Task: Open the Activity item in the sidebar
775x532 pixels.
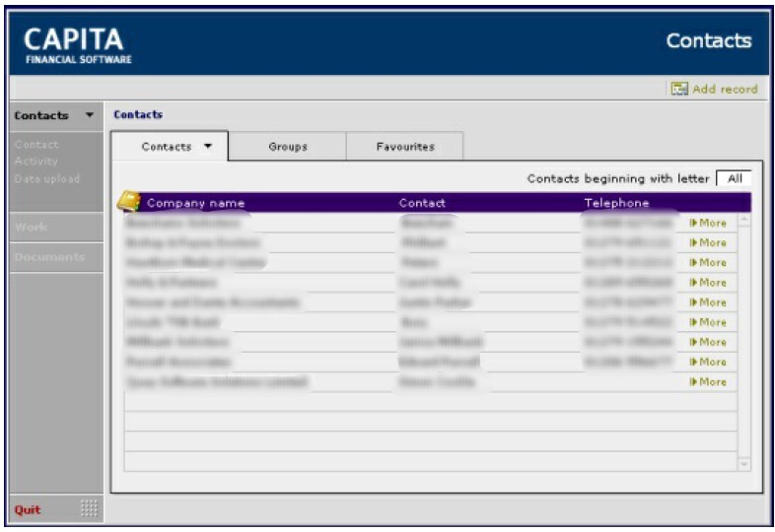Action: point(36,161)
